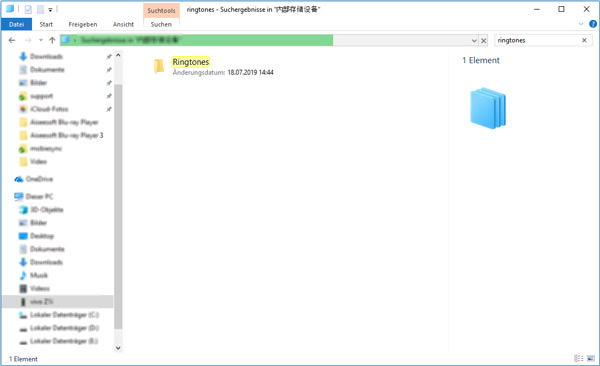
Task: Select the Suchen tab under Suchtools
Action: [x=161, y=24]
